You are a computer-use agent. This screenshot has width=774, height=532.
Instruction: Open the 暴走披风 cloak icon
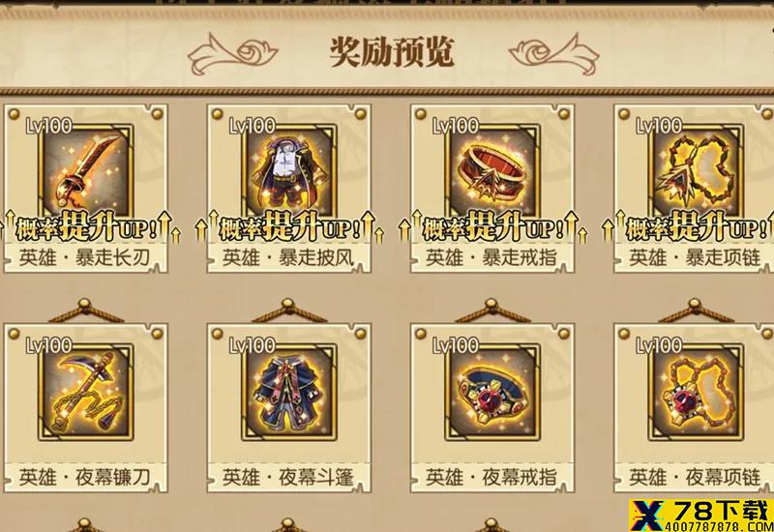click(x=289, y=171)
